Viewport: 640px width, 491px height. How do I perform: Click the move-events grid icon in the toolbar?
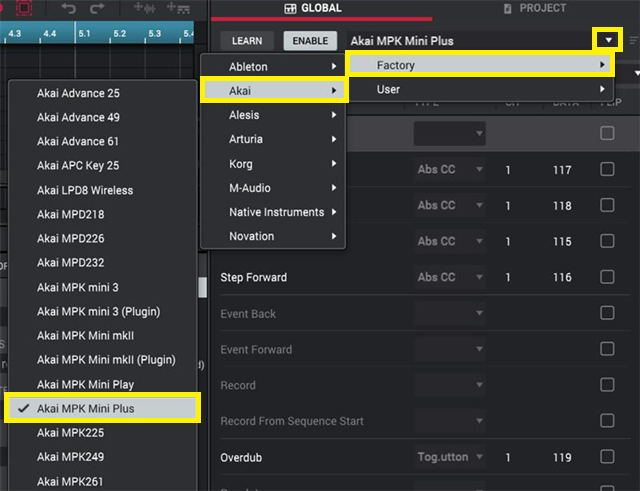coord(178,8)
